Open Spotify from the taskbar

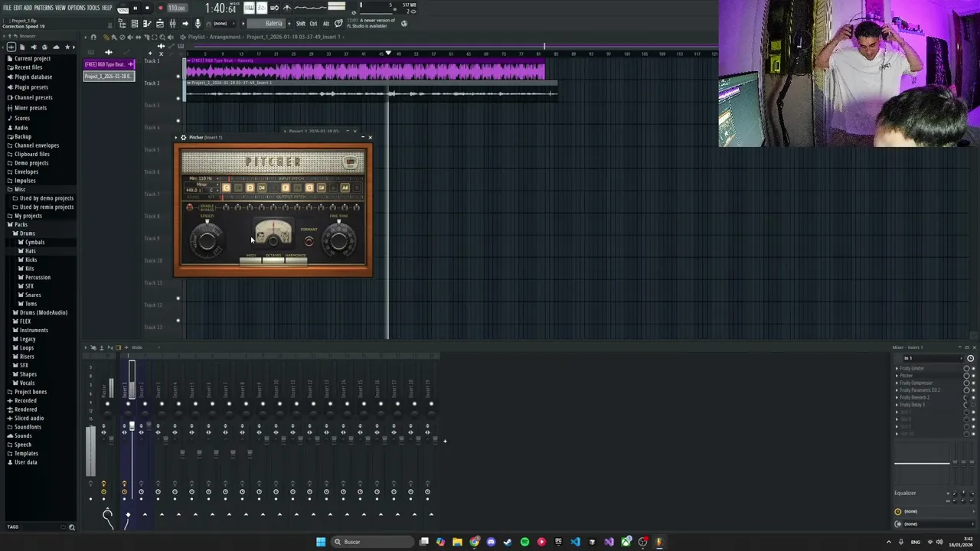(x=524, y=542)
